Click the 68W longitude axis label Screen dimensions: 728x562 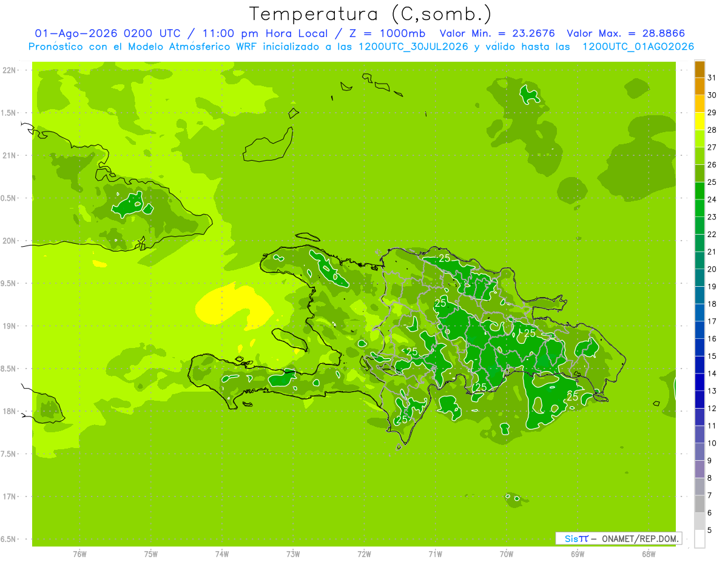coord(649,554)
